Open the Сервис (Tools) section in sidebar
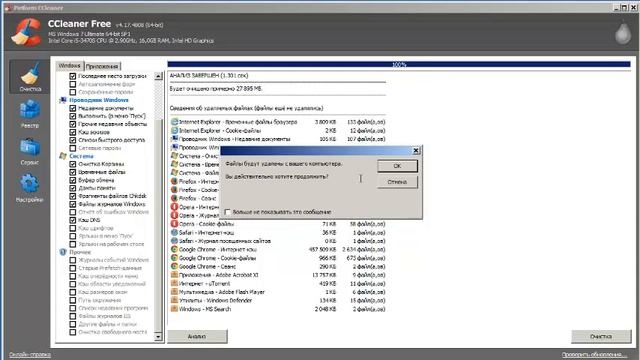This screenshot has width=640, height=360. pos(30,151)
